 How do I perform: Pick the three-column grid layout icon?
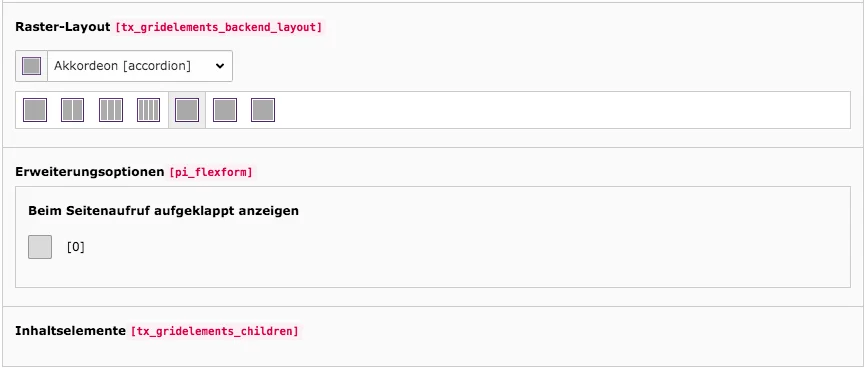[110, 110]
